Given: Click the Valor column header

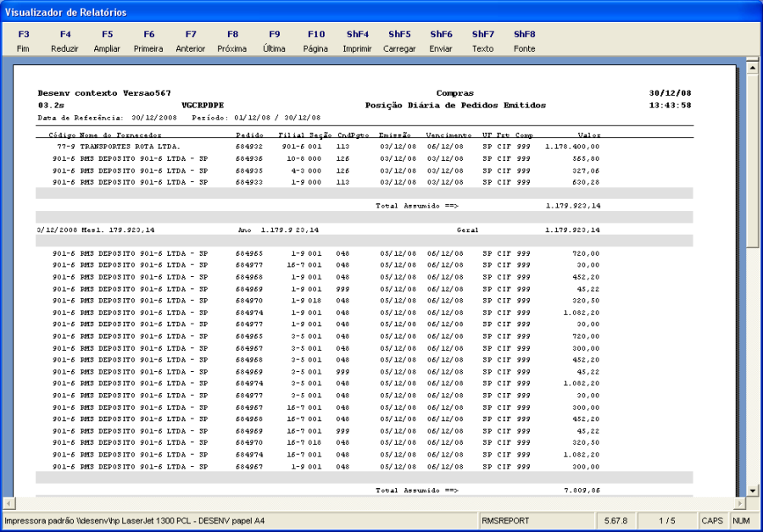Looking at the screenshot, I should tap(589, 135).
